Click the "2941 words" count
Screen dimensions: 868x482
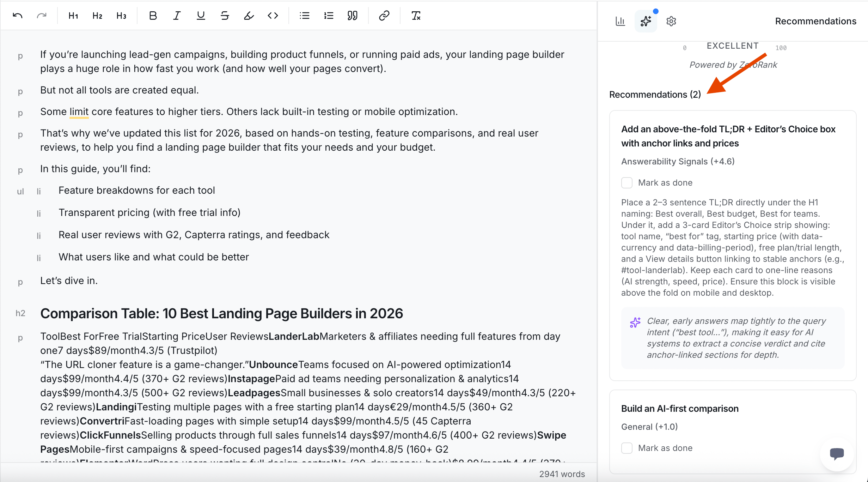[562, 474]
